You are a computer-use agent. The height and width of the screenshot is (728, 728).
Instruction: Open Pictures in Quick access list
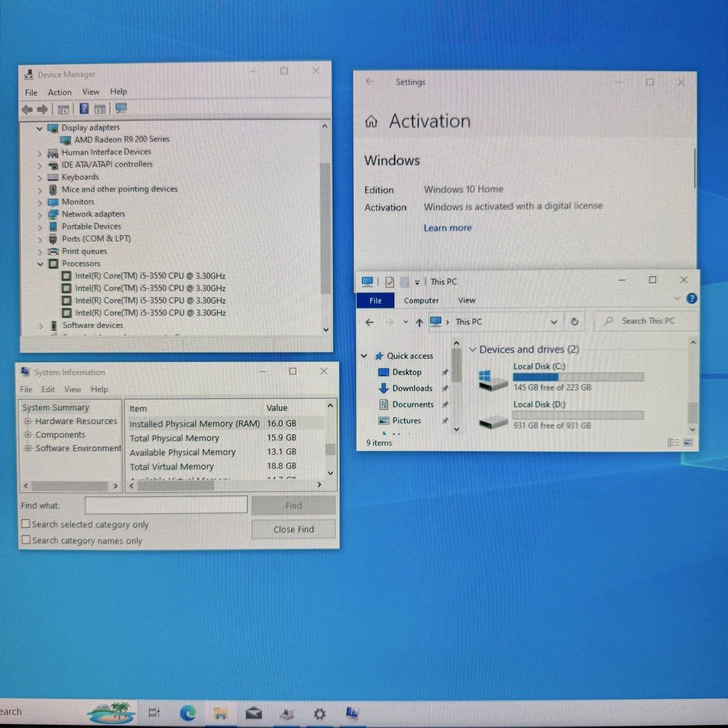(x=406, y=421)
